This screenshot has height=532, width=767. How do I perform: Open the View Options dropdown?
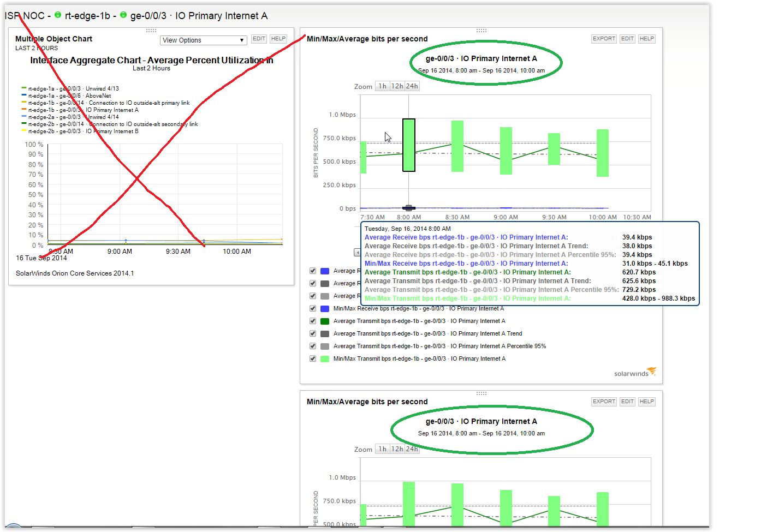pos(204,40)
